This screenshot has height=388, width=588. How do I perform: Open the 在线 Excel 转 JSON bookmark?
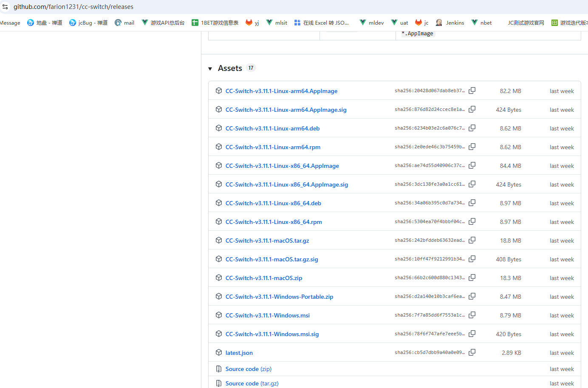click(321, 23)
